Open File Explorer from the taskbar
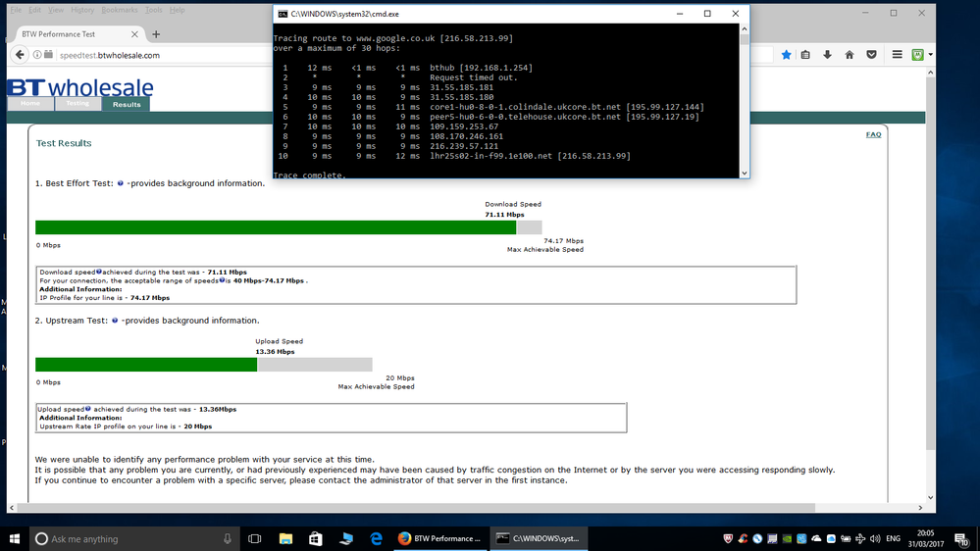This screenshot has width=980, height=551. click(285, 538)
